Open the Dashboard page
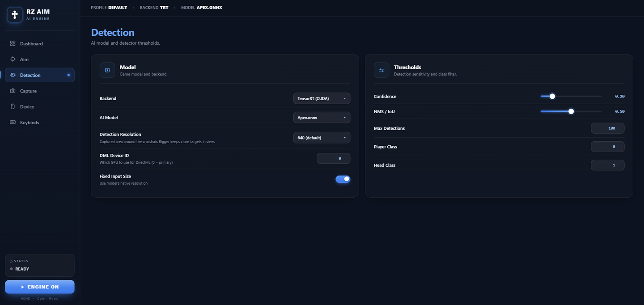Screen dimensions: 644x305 (x=40, y=43)
